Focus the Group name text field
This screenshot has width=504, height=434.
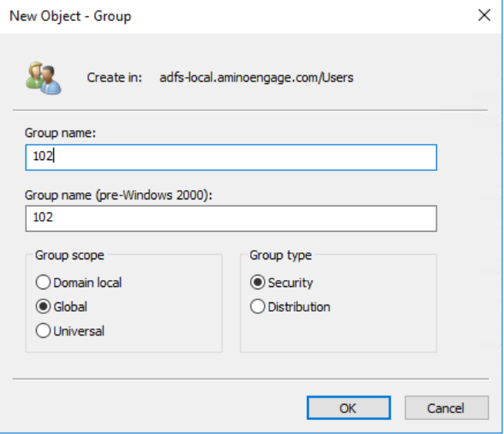click(x=231, y=157)
